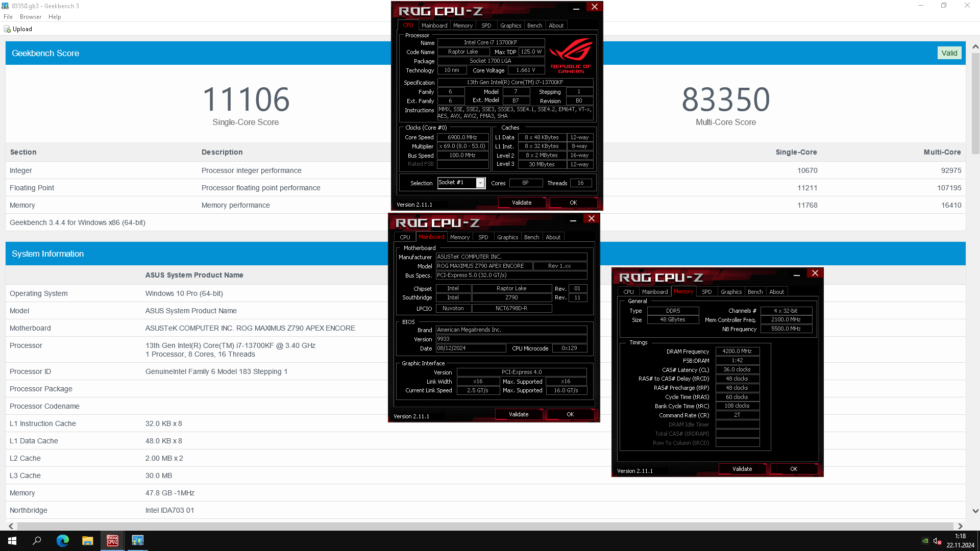Select Graphics tab in CPU window

tap(510, 26)
